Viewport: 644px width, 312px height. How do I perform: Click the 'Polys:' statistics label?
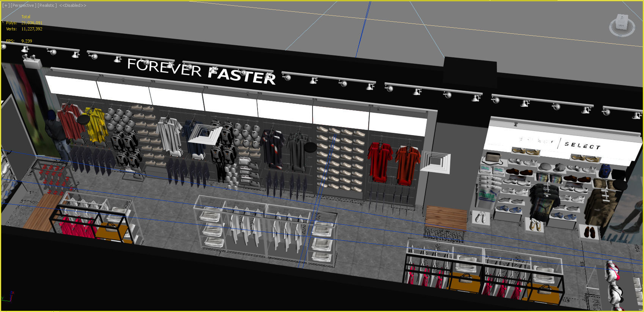(11, 23)
